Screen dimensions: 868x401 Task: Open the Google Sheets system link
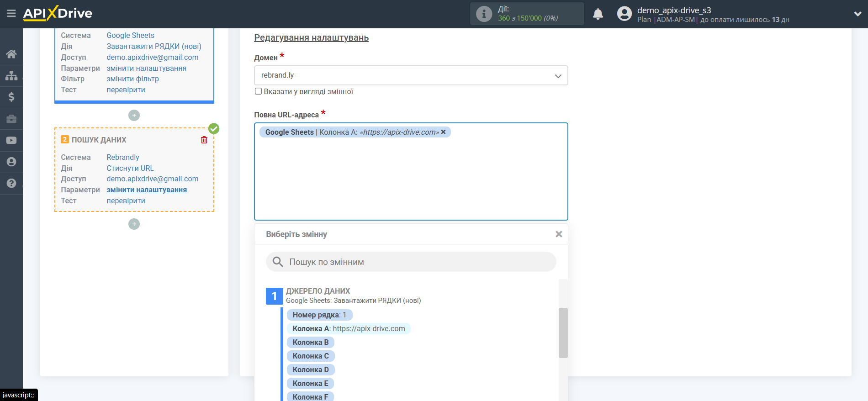(130, 35)
